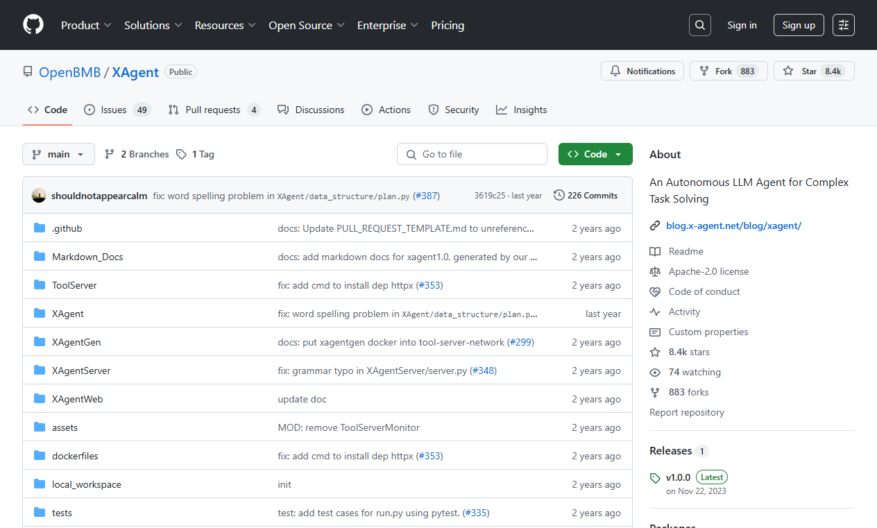Click the Sign up button
This screenshot has width=877, height=528.
pos(798,25)
